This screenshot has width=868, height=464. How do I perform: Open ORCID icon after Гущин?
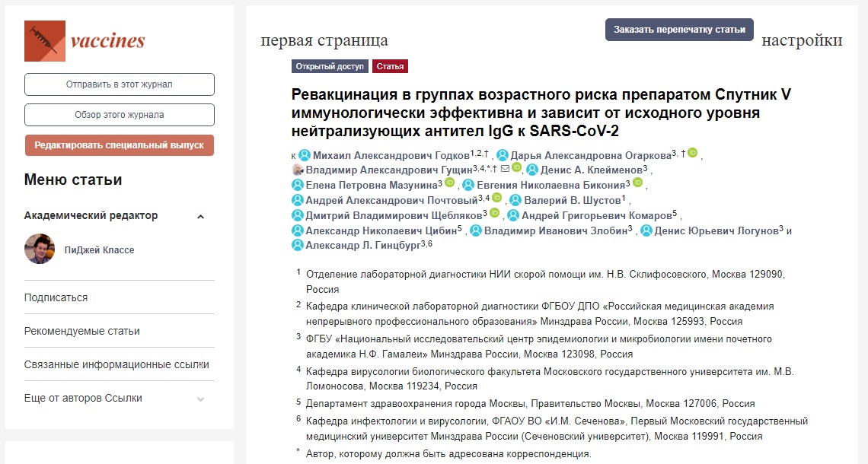click(x=516, y=167)
